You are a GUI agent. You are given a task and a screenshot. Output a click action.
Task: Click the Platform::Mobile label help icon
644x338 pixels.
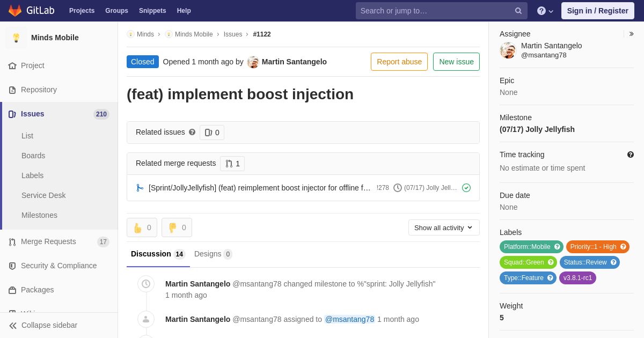click(x=557, y=247)
